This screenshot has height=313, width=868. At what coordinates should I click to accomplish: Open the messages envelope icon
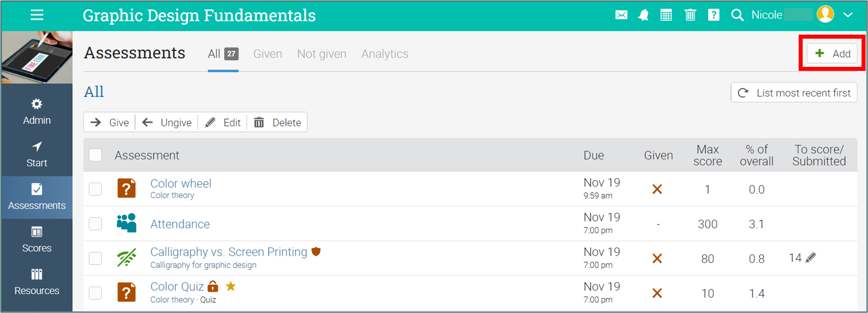(621, 15)
